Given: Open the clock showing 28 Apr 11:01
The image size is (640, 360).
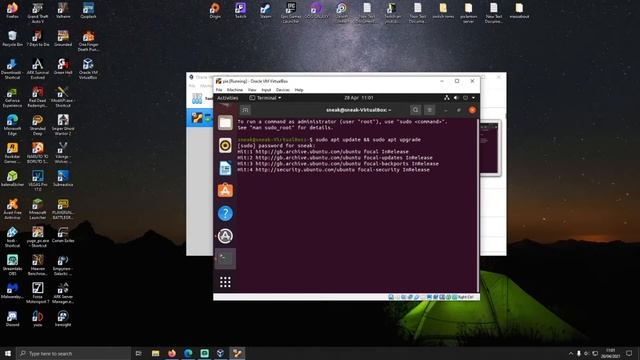Looking at the screenshot, I should (358, 98).
